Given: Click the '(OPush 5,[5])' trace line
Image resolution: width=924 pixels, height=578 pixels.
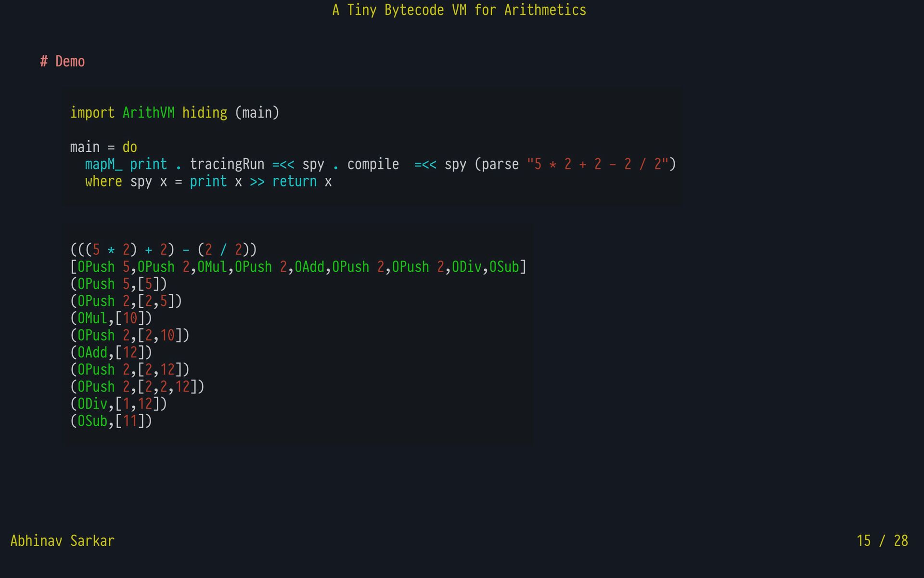Looking at the screenshot, I should point(118,284).
